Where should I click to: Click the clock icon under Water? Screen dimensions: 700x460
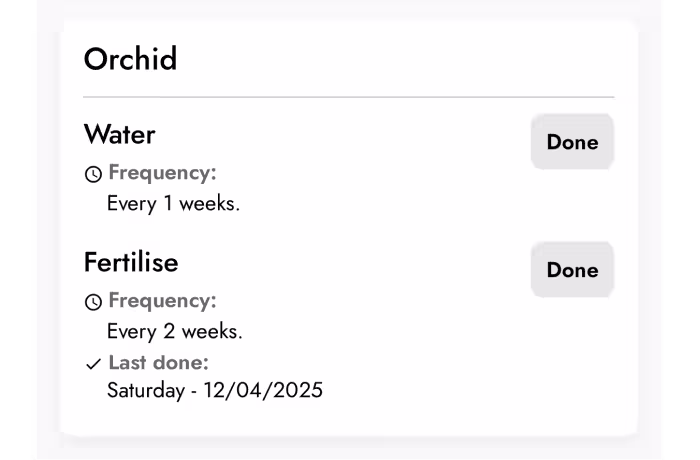coord(93,174)
